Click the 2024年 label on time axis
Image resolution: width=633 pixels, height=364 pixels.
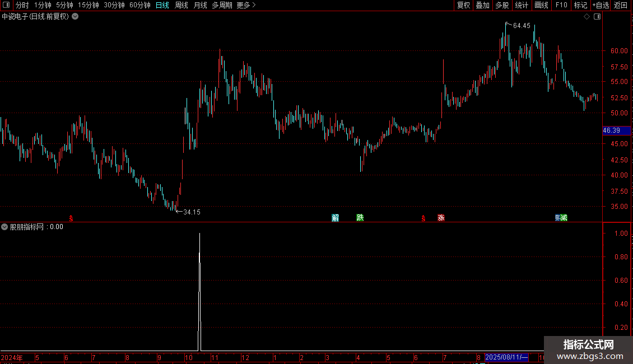click(x=12, y=357)
